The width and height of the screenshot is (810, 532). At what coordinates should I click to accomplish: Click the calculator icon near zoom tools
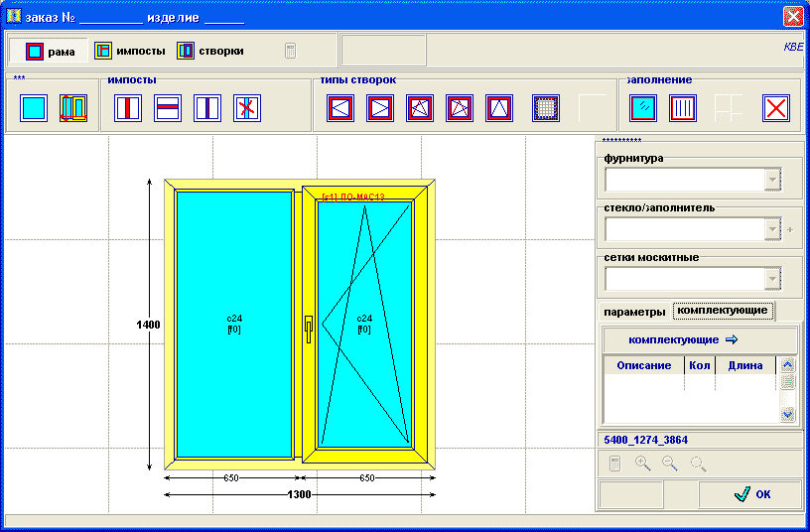(x=614, y=464)
